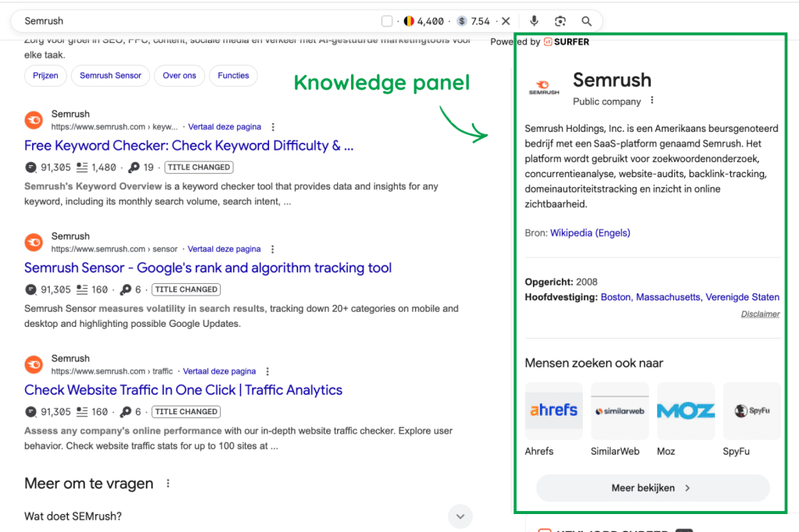The width and height of the screenshot is (799, 532).
Task: Click the Surfer logo next to Powered by
Action: (x=566, y=42)
